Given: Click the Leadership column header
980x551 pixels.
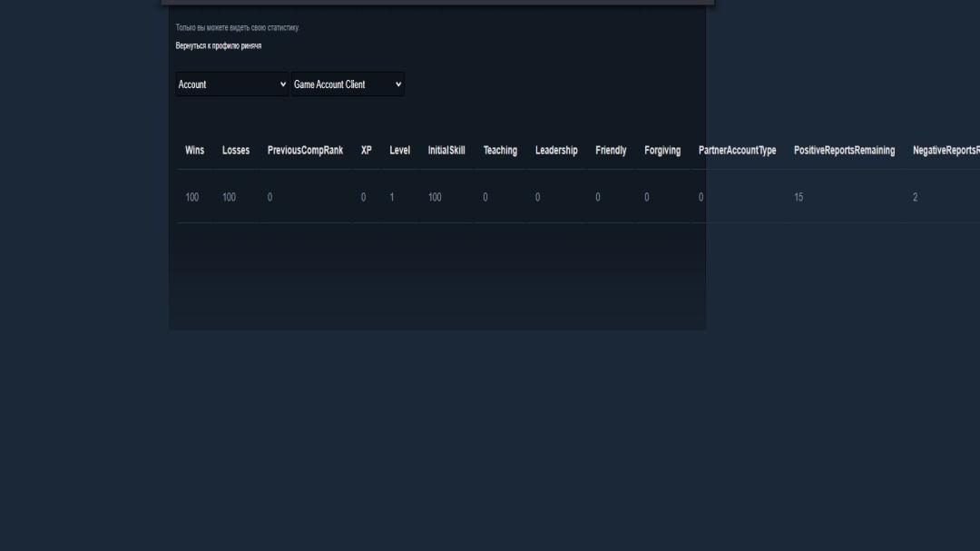Looking at the screenshot, I should tap(556, 150).
